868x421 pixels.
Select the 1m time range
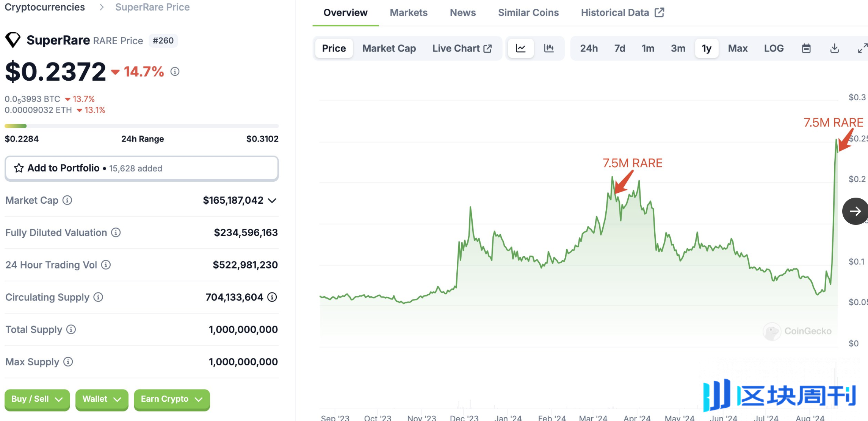[x=648, y=48]
